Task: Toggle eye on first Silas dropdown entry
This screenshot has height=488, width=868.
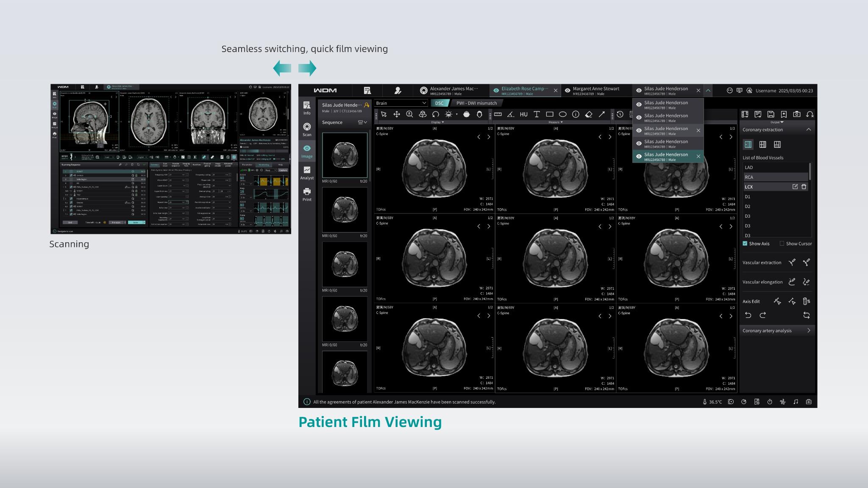Action: click(x=639, y=105)
